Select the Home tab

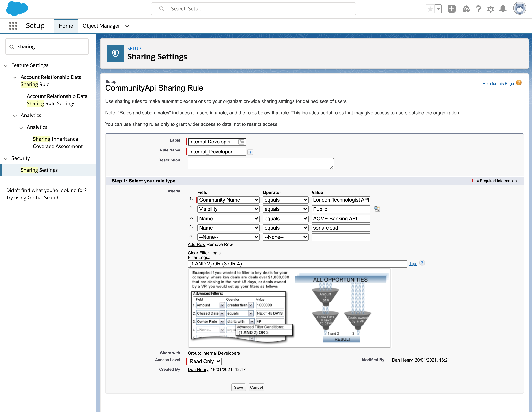point(66,26)
